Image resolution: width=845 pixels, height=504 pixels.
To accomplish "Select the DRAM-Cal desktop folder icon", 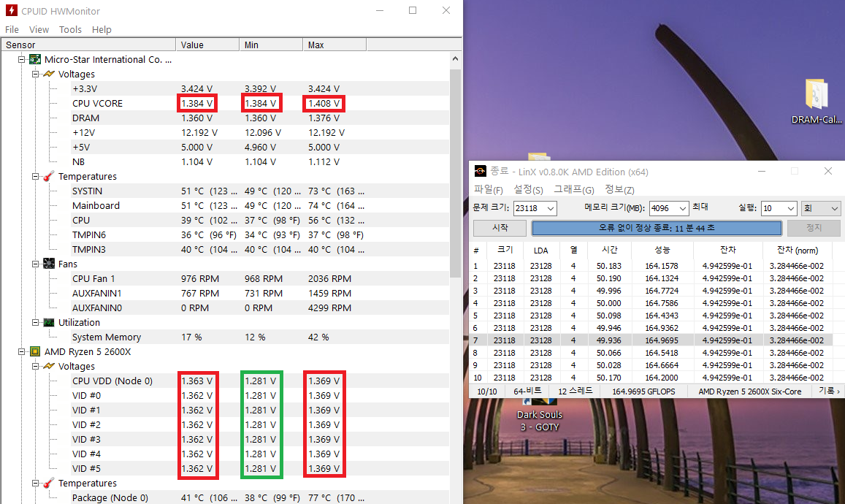I will point(817,102).
